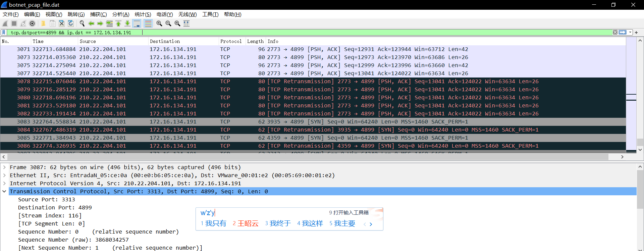This screenshot has width=644, height=251.
Task: Toggle auto-scroll during live capture
Action: click(137, 23)
